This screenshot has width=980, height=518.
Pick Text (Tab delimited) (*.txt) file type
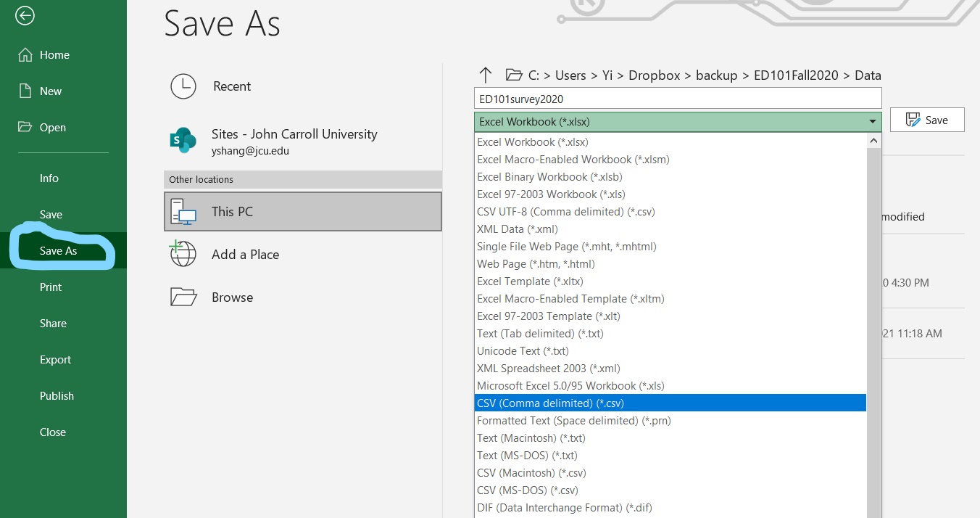click(x=540, y=334)
